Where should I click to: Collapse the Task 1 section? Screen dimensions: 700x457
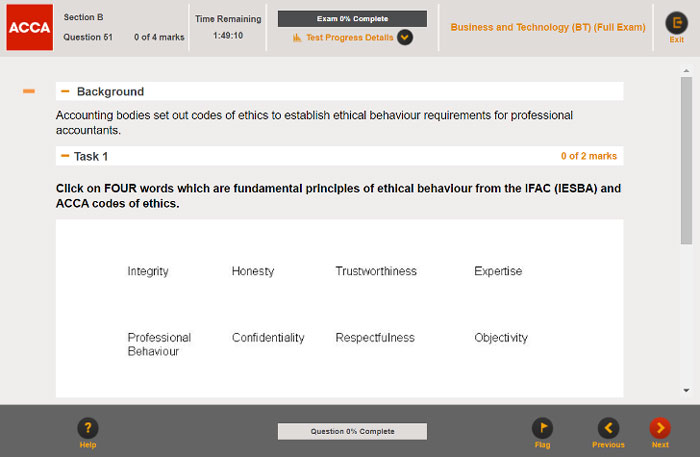point(65,156)
